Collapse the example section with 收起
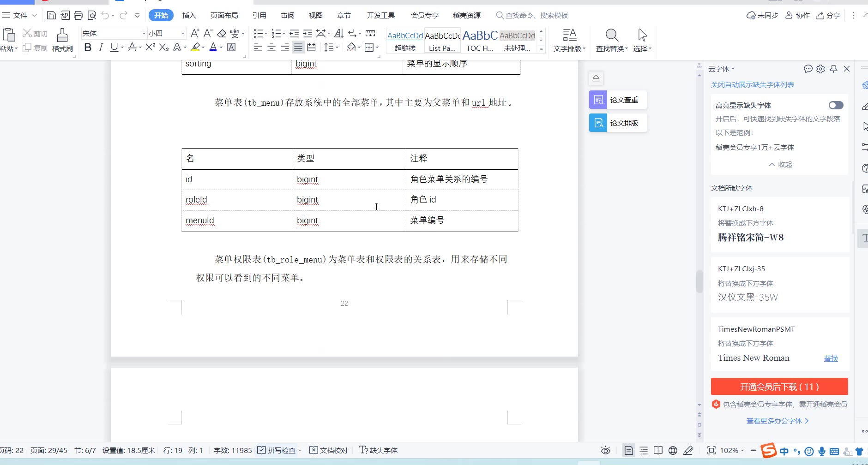 click(780, 165)
